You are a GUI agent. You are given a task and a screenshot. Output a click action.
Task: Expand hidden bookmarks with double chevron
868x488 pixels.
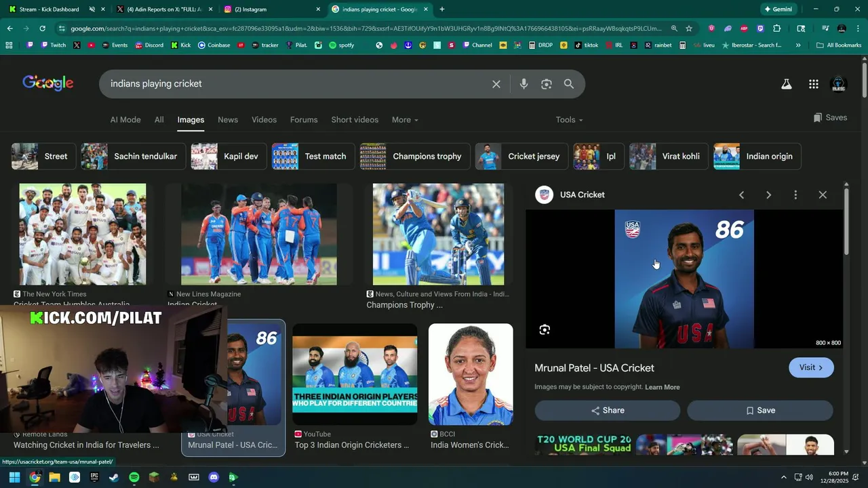point(798,45)
